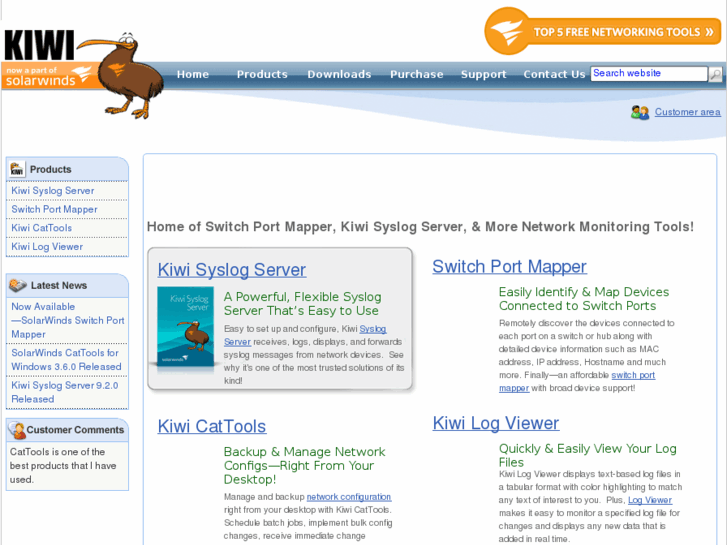Go to the Home menu item

(193, 74)
